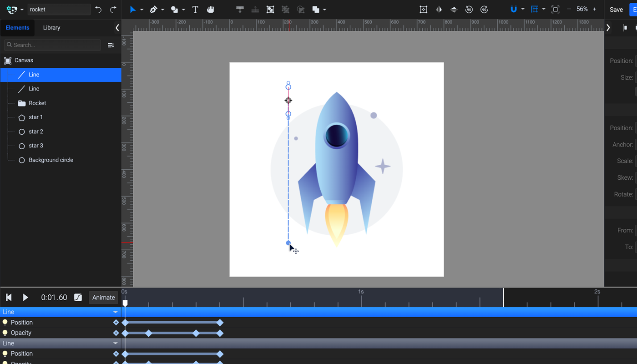Click the 0:01.60 time display
Image resolution: width=637 pixels, height=364 pixels.
[x=54, y=298]
